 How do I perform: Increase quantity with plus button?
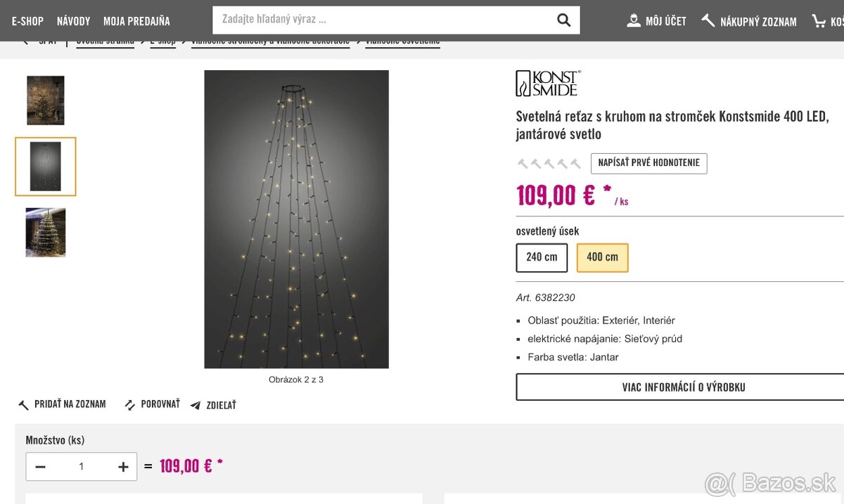pos(123,467)
